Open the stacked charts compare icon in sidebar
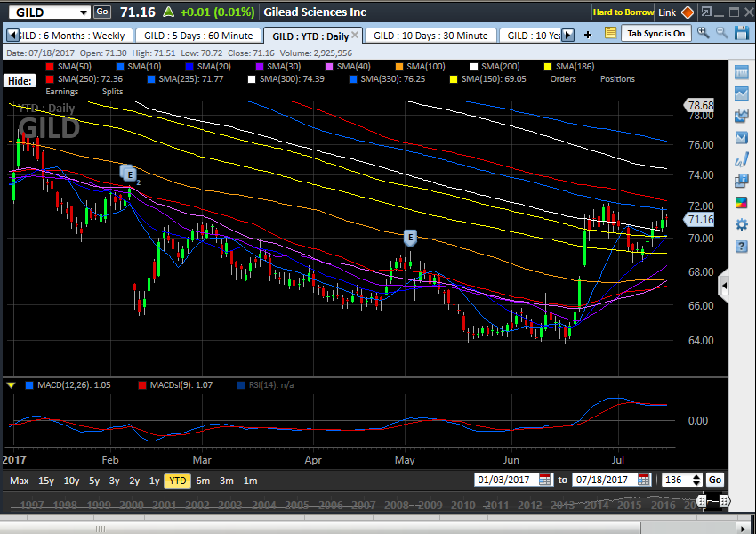Viewport: 756px width, 534px height. [x=742, y=116]
